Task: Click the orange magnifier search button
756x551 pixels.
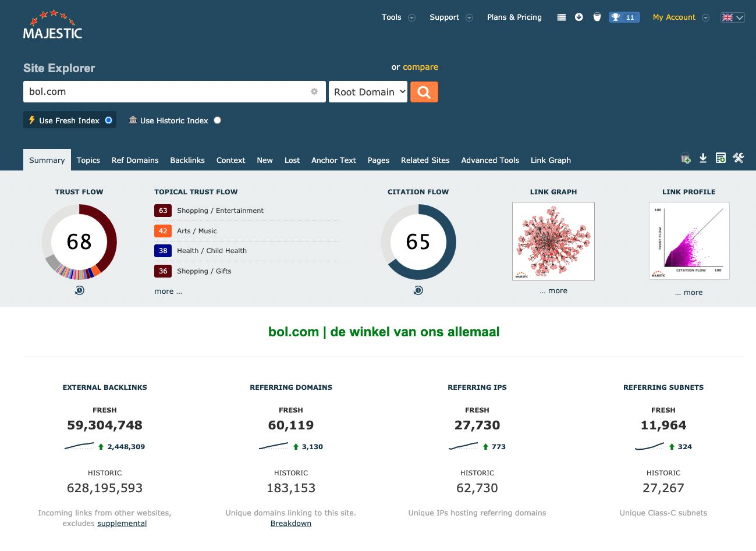Action: (x=424, y=92)
